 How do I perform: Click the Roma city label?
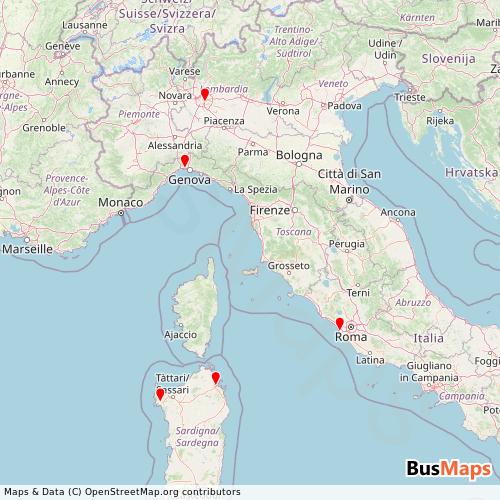(351, 337)
